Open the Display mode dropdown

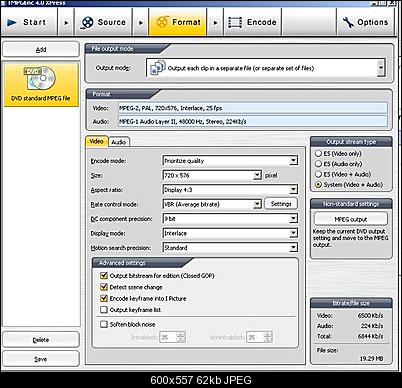[x=293, y=233]
